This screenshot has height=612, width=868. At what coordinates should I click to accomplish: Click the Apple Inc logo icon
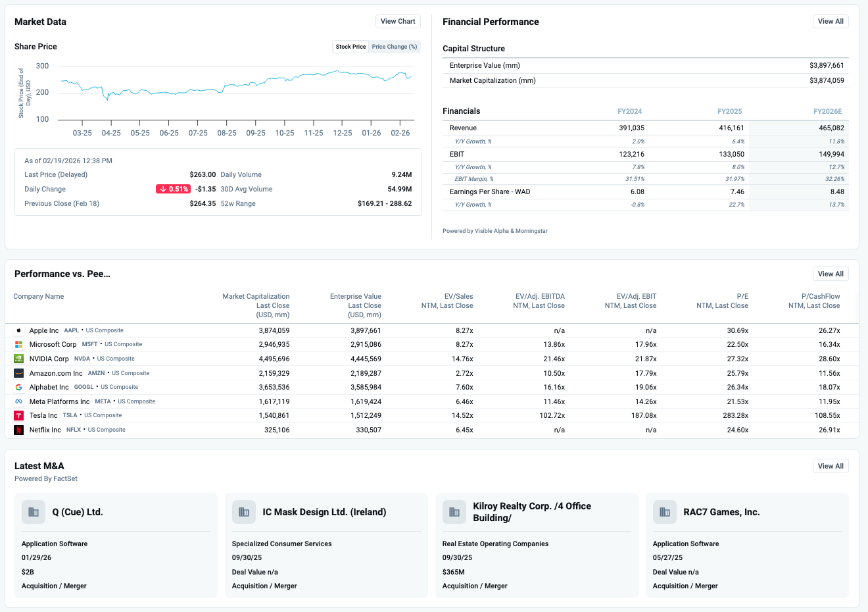19,330
